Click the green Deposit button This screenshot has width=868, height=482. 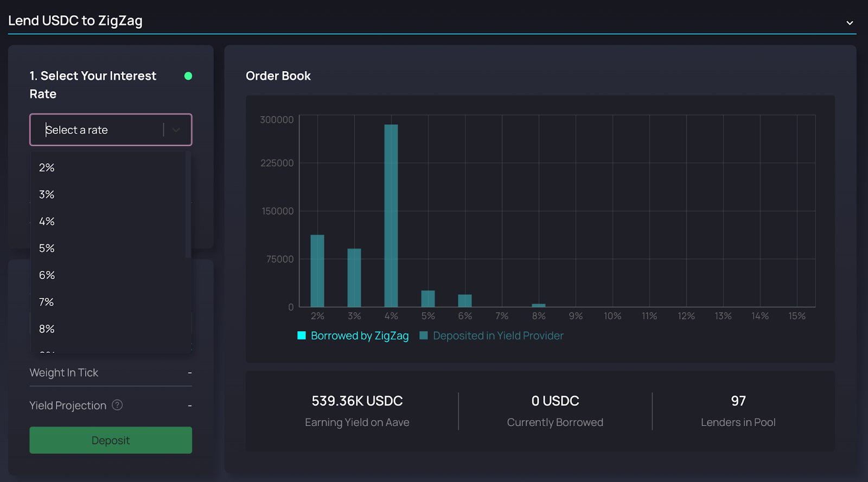111,440
